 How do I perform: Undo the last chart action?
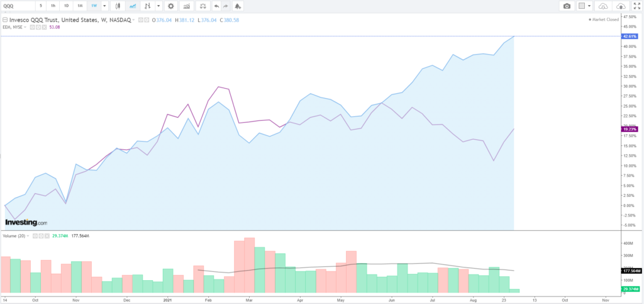tap(216, 6)
